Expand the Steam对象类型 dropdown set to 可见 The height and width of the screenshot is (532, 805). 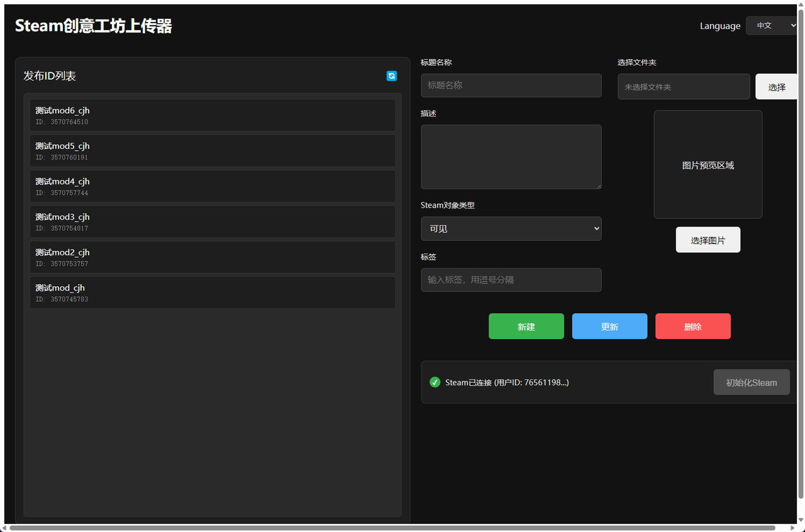(511, 229)
